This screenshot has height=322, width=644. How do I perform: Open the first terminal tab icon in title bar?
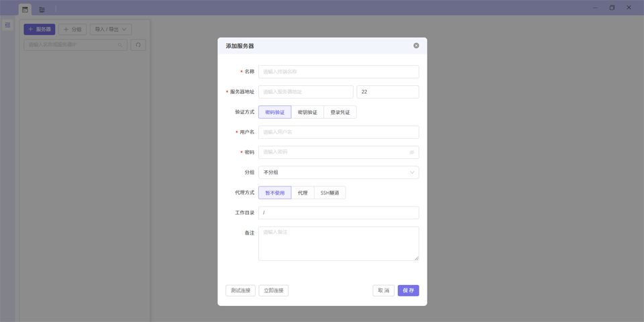pos(25,9)
